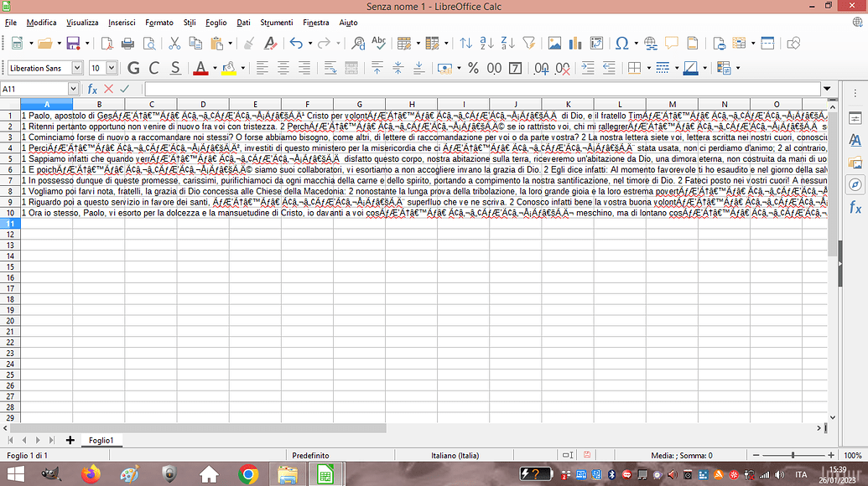Add a new sheet with the plus button

[x=70, y=440]
